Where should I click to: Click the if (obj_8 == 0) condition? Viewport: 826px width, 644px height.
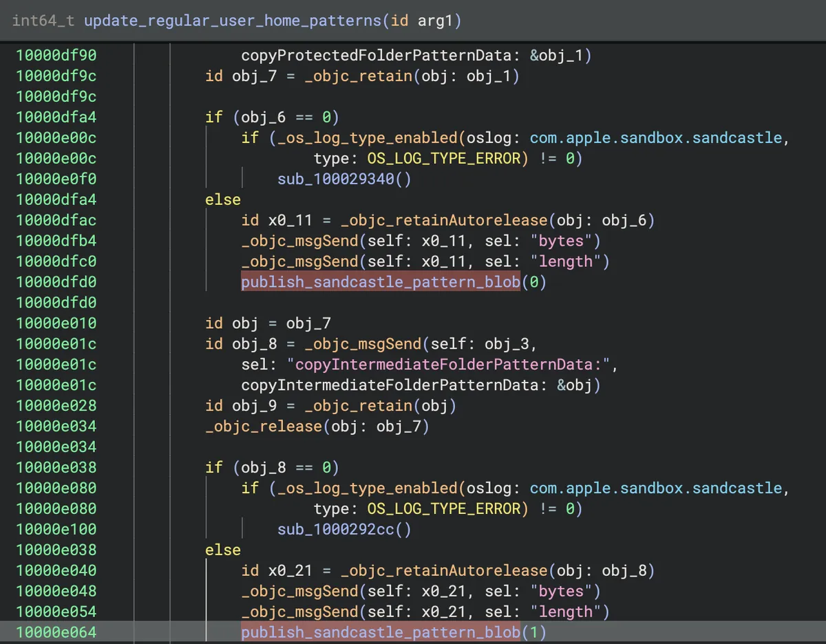click(x=272, y=467)
